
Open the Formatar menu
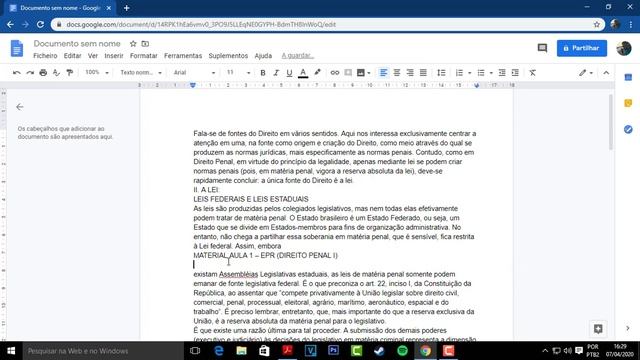pyautogui.click(x=144, y=56)
